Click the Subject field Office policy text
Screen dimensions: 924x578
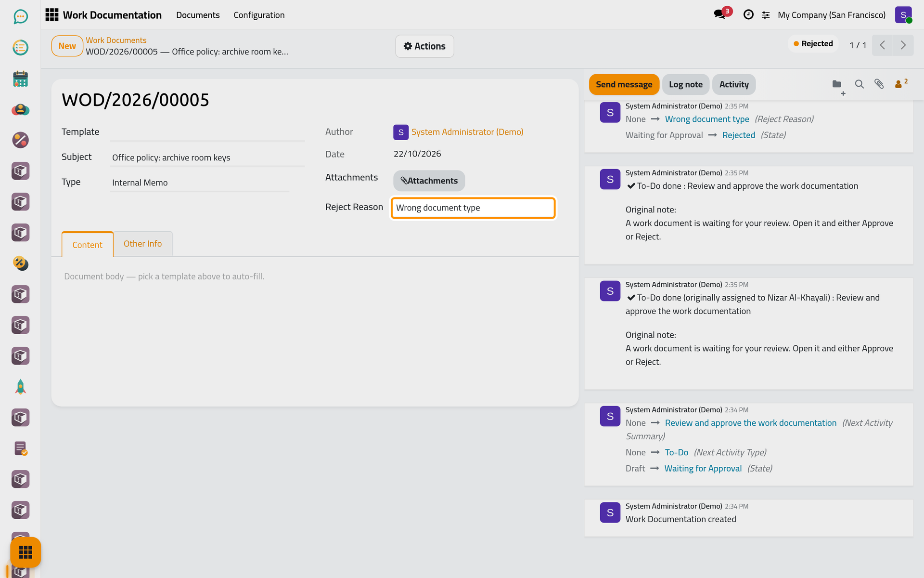coord(207,158)
